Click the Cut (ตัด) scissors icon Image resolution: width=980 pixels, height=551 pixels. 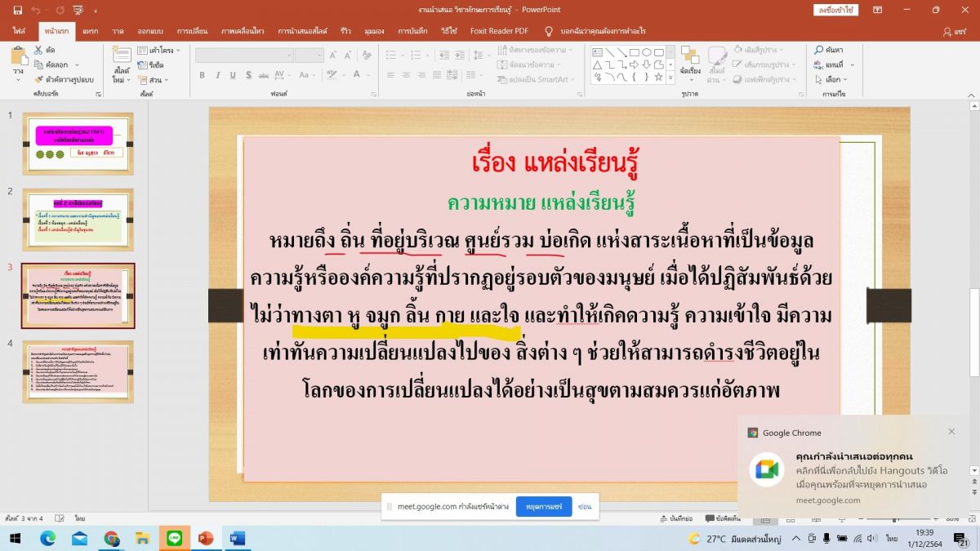[x=38, y=51]
